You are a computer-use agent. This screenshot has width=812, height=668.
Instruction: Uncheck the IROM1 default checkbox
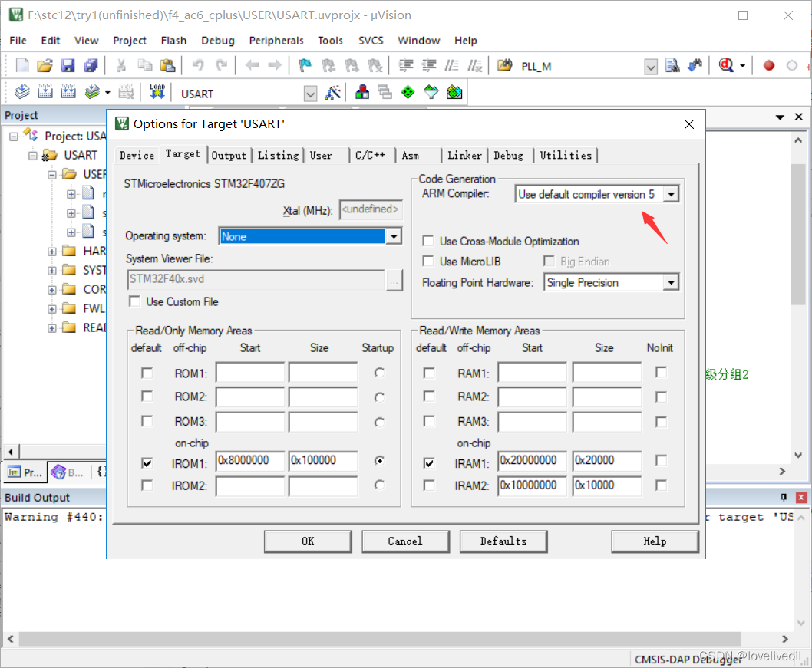pyautogui.click(x=147, y=463)
